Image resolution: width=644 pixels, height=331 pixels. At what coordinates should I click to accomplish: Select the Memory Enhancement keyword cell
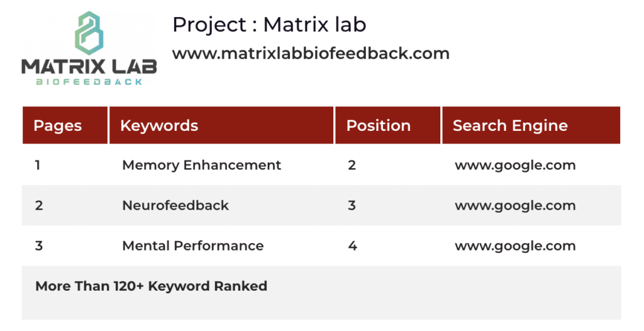tap(201, 165)
